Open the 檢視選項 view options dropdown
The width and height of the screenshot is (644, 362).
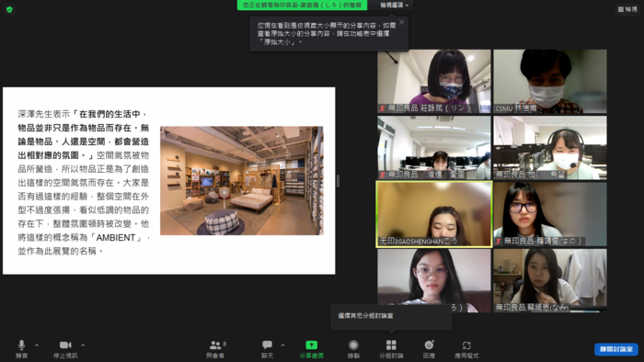click(395, 5)
